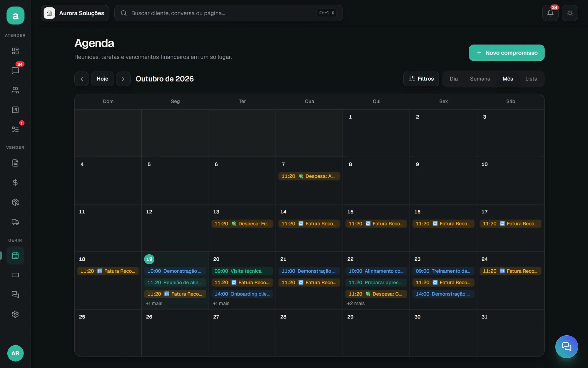The width and height of the screenshot is (588, 368).
Task: Select the calendar Agenda icon in sidebar
Action: pyautogui.click(x=15, y=256)
